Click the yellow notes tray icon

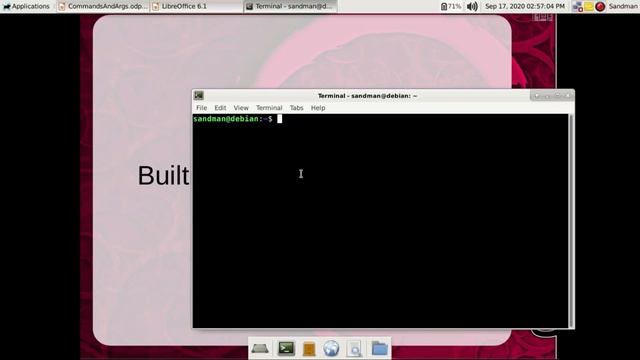click(x=589, y=6)
